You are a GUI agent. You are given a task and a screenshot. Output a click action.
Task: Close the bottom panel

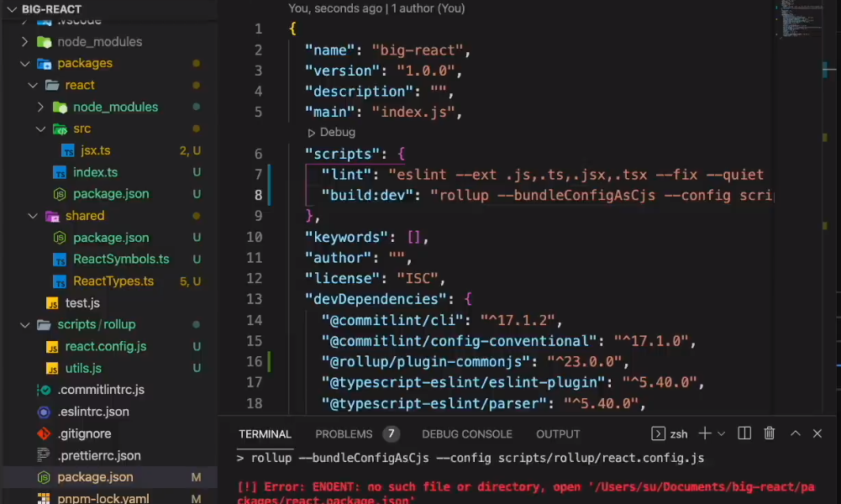click(817, 433)
